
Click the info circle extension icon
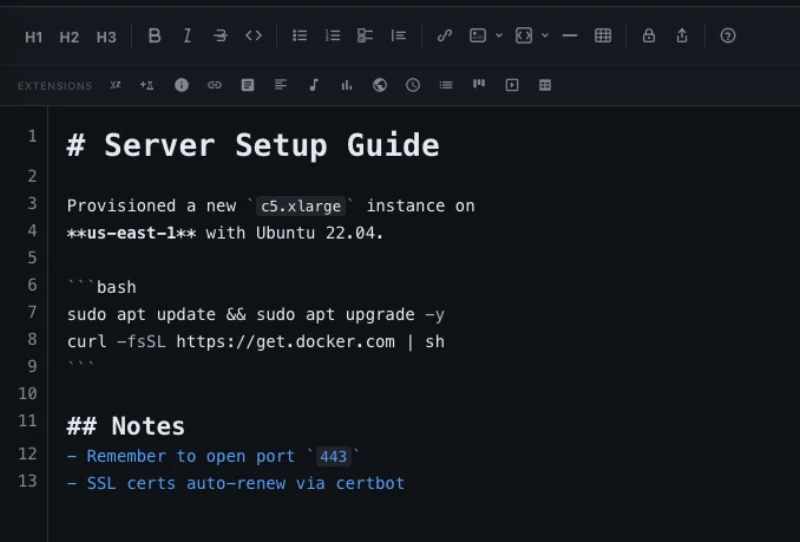coord(181,85)
